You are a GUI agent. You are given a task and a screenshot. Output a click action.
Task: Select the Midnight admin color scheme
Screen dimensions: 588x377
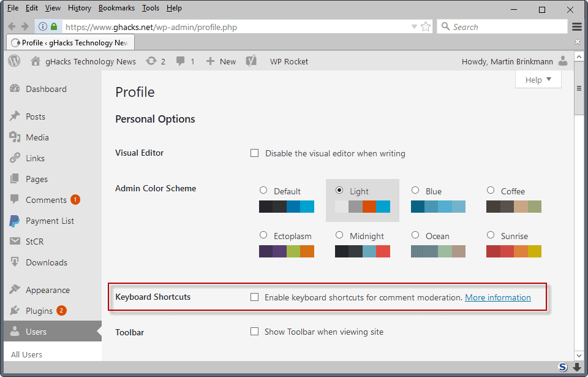[x=339, y=234]
